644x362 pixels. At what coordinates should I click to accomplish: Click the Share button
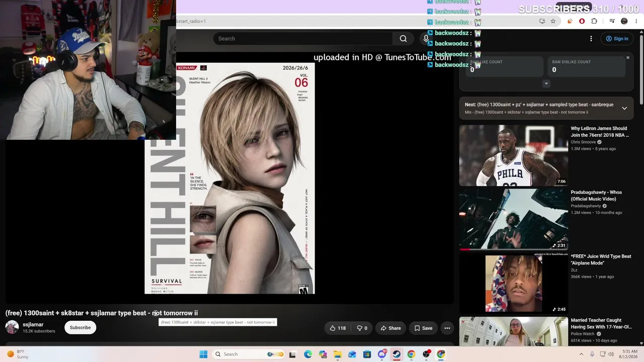[x=390, y=328]
